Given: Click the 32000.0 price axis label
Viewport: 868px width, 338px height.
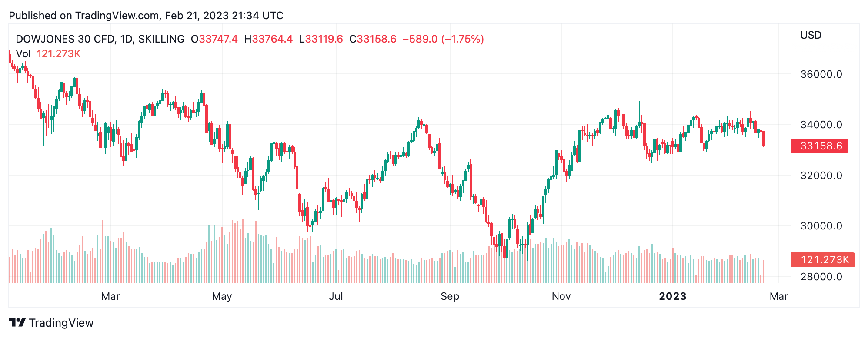Looking at the screenshot, I should pyautogui.click(x=821, y=176).
